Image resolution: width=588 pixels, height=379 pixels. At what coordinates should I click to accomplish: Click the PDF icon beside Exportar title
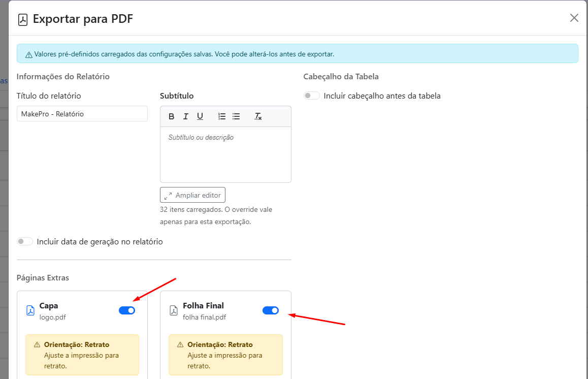(x=23, y=19)
